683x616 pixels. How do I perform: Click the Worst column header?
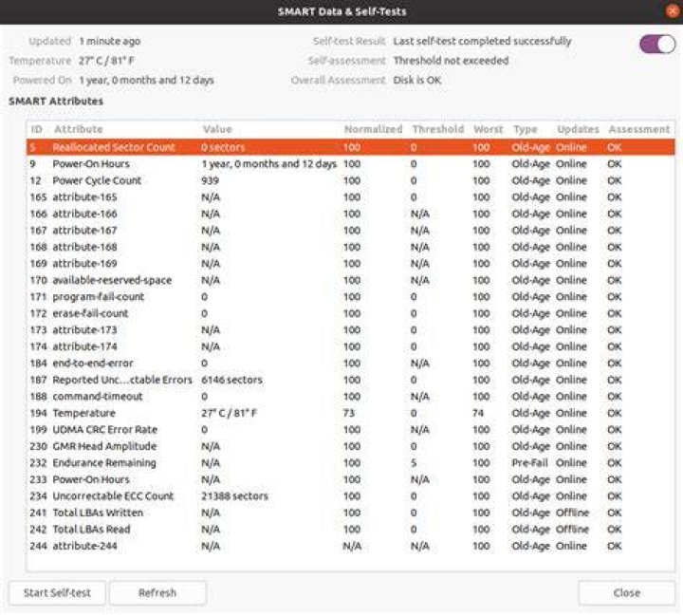point(489,129)
